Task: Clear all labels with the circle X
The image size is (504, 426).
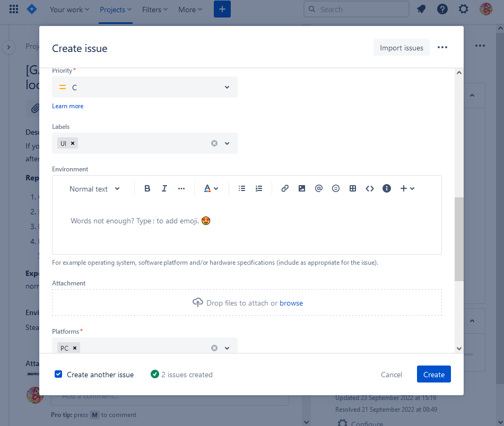Action: point(214,143)
